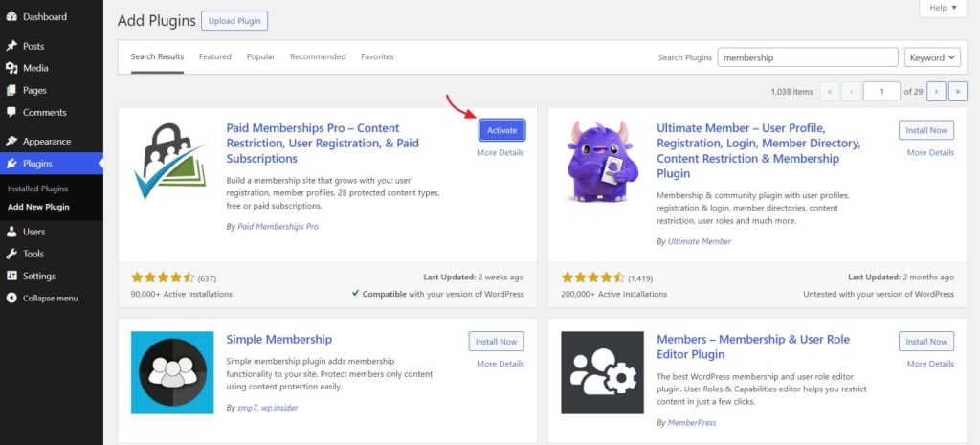Expand the Help panel
Image resolution: width=980 pixels, height=445 pixels.
tap(943, 8)
